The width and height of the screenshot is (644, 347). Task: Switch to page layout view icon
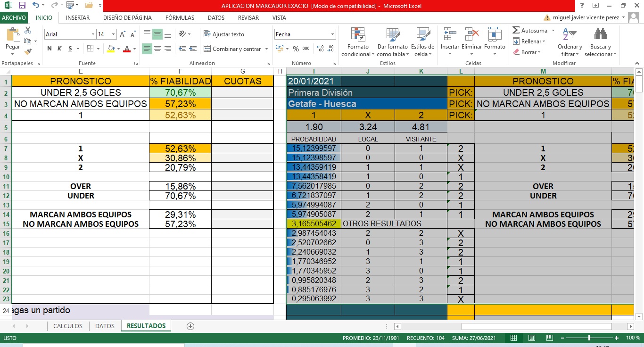tap(531, 338)
